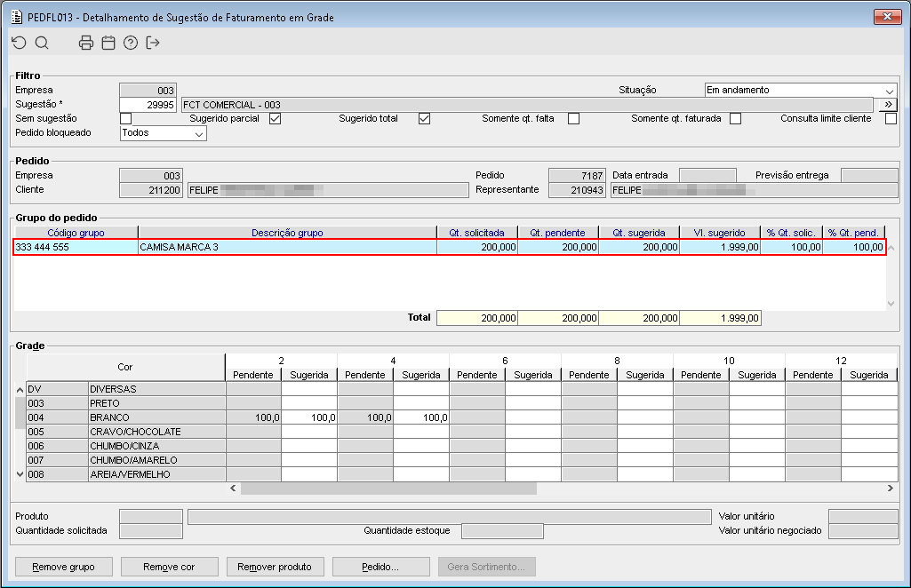Click the double-arrow button beside Sugestão
Screen dimensions: 911x588
click(887, 105)
